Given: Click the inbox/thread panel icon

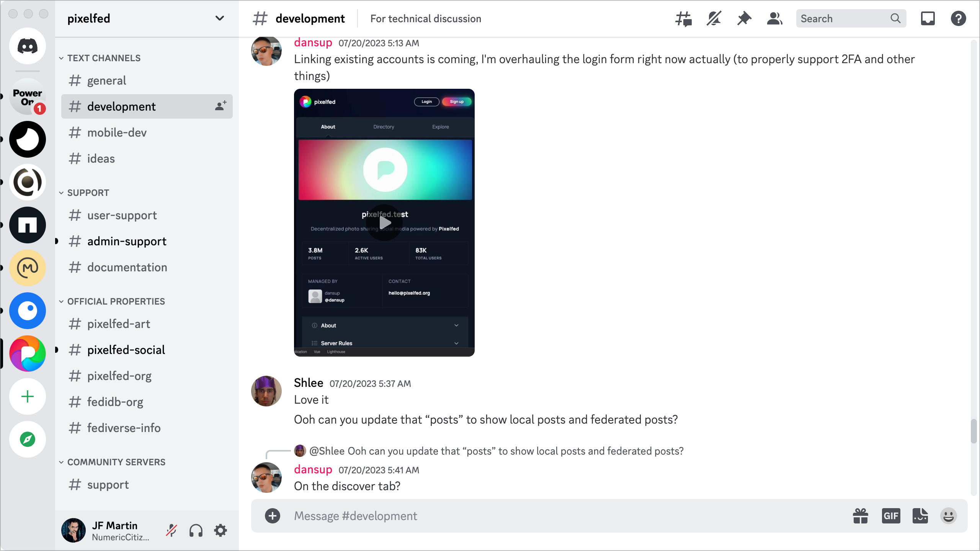Looking at the screenshot, I should (x=928, y=18).
